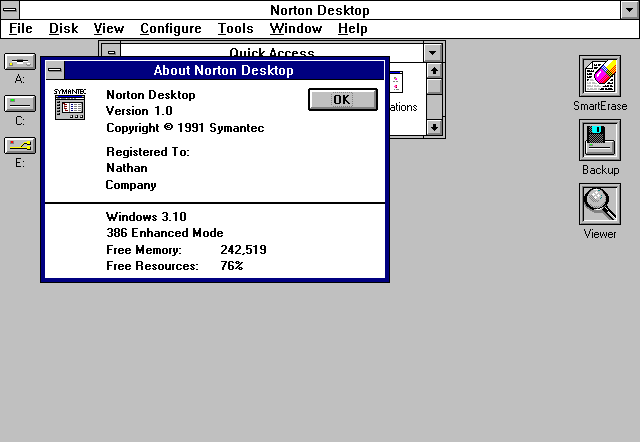Open the C: hard drive icon
Viewport: 640px width, 442px height.
(20, 104)
